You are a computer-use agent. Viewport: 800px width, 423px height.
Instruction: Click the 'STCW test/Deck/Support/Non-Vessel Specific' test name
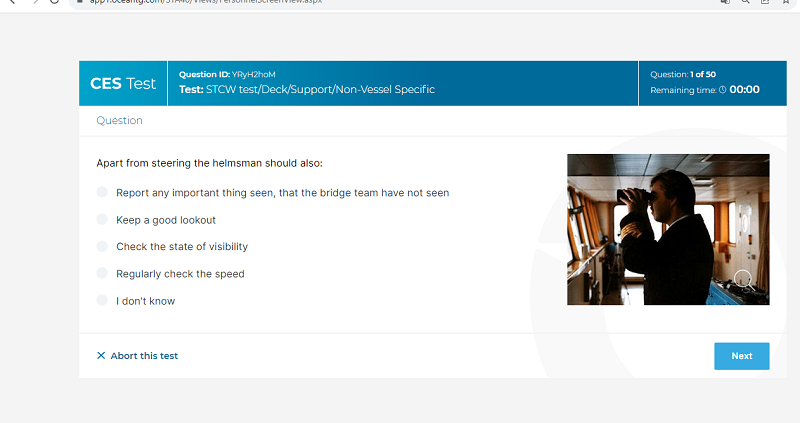click(x=320, y=90)
